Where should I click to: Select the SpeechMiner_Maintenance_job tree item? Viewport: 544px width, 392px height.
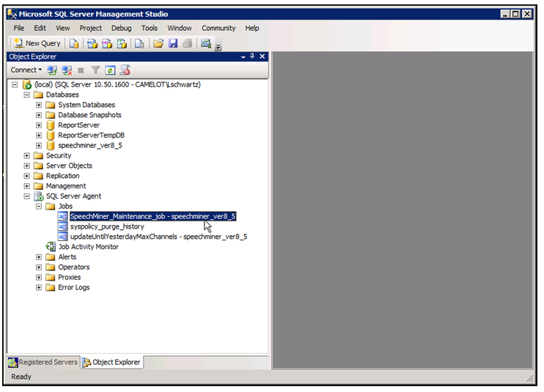(152, 217)
